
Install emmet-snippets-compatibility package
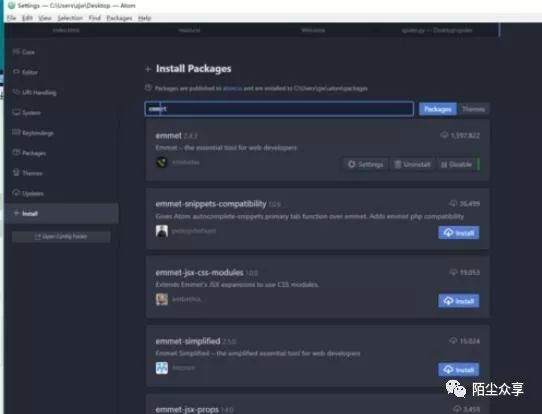tap(459, 233)
